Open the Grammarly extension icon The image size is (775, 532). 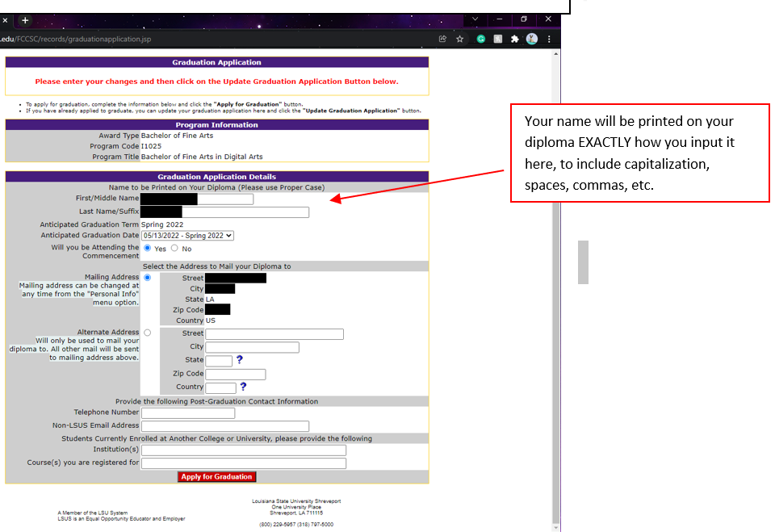coord(481,39)
